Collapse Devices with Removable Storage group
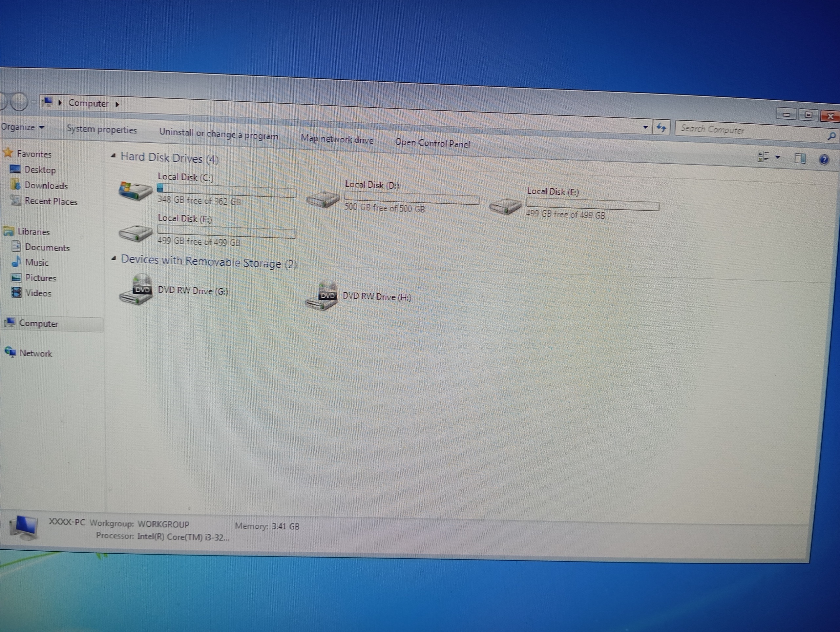Viewport: 840px width, 632px height. click(114, 258)
